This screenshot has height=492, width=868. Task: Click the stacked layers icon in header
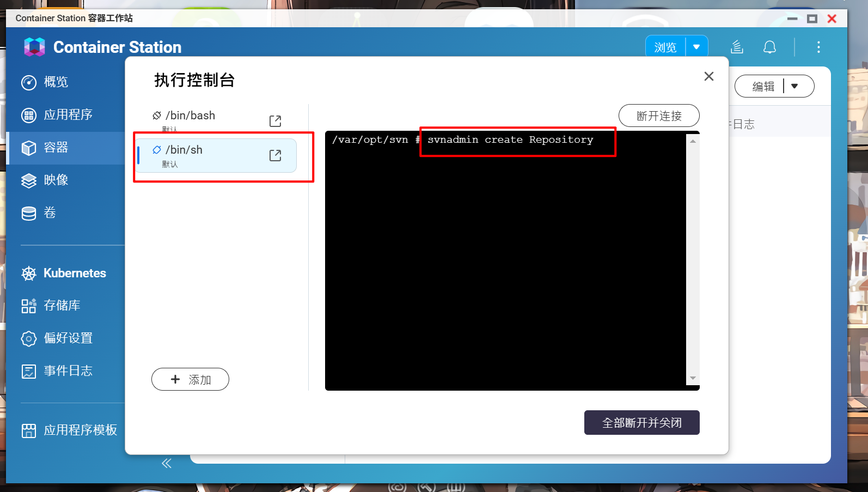pyautogui.click(x=737, y=47)
